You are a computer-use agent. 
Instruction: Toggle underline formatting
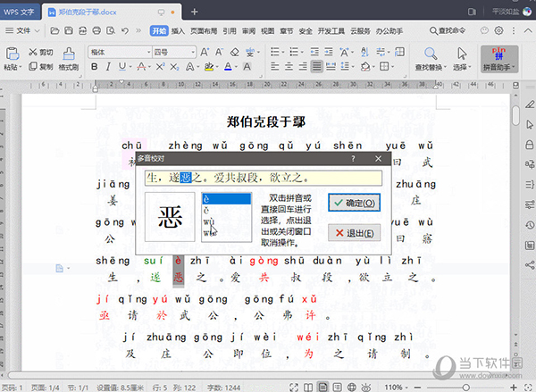[x=122, y=66]
